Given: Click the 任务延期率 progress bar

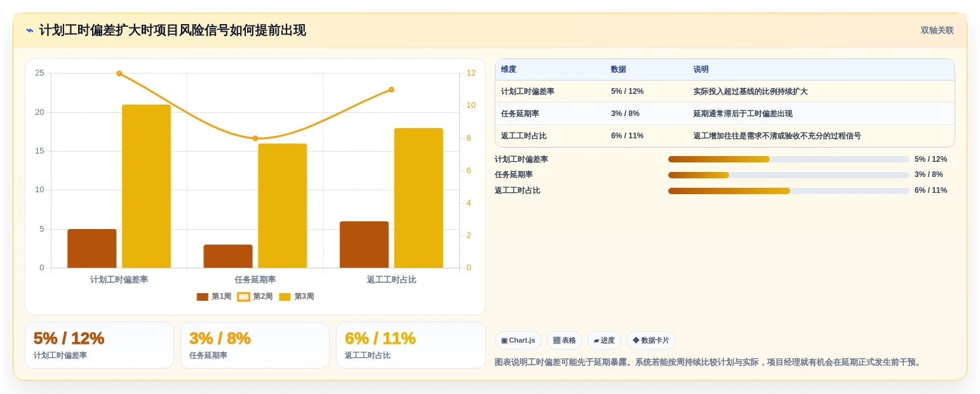Looking at the screenshot, I should point(789,174).
